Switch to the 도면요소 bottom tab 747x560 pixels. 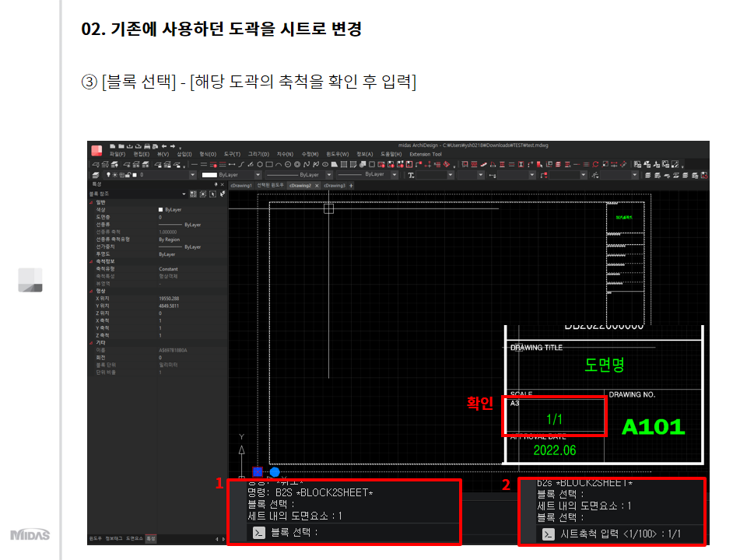[x=134, y=538]
